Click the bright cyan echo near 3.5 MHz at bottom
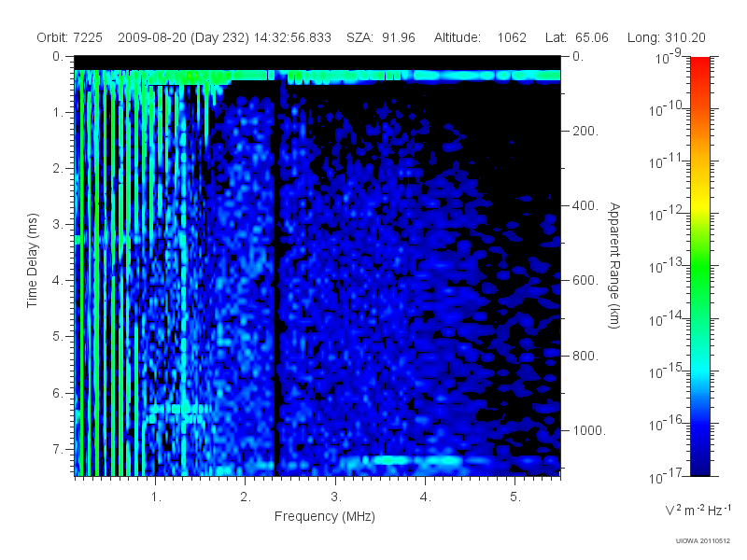Viewport: 747px width, 560px height. tap(390, 460)
